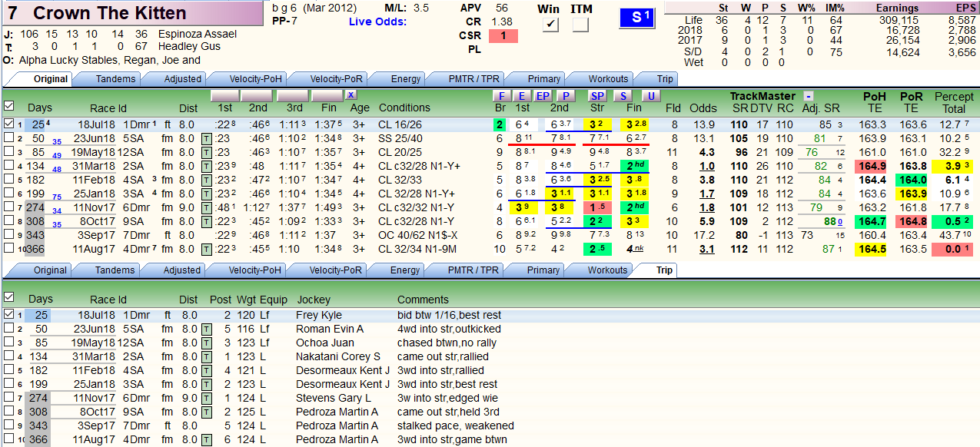This screenshot has width=980, height=447.
Task: Click the comment "stalked pace, weakened"
Action: pos(456,425)
